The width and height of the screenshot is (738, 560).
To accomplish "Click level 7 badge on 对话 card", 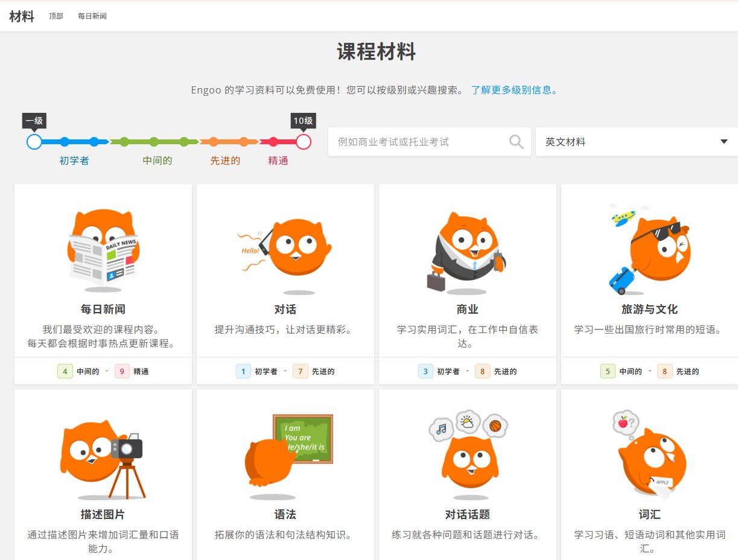I will (301, 371).
